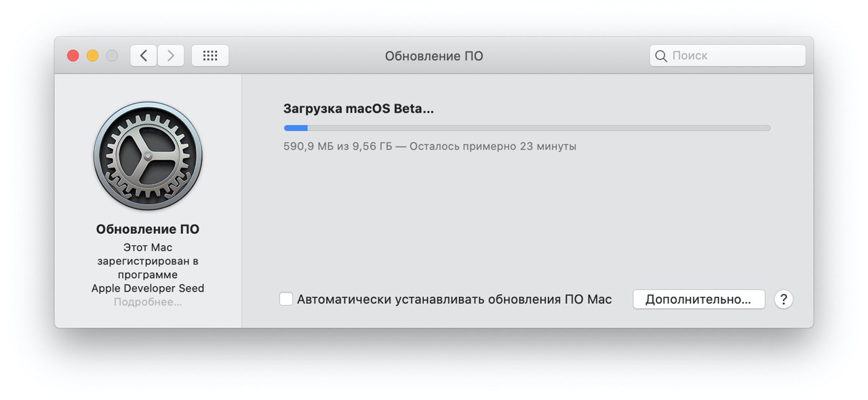Viewport: 868px width, 400px height.
Task: Click the "Apple Developer Seed" enrollment text
Action: tap(148, 288)
